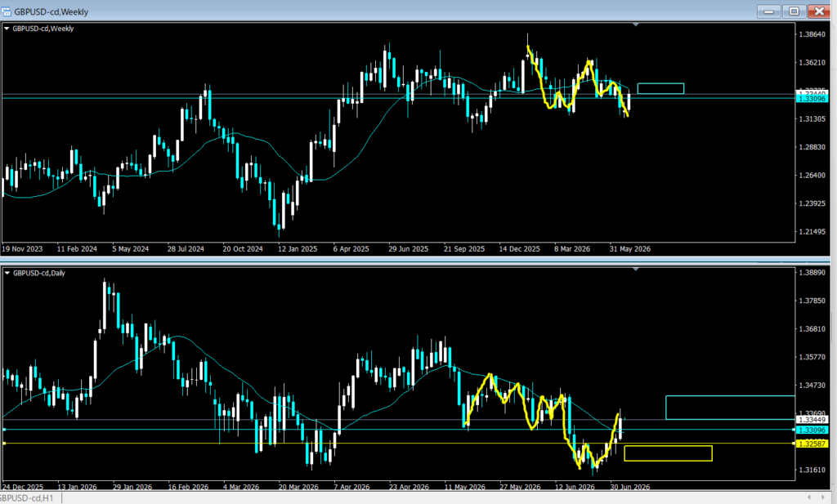Click the chart shift marker on the Daily chart
Viewport: 837px width, 504px height.
tap(635, 270)
